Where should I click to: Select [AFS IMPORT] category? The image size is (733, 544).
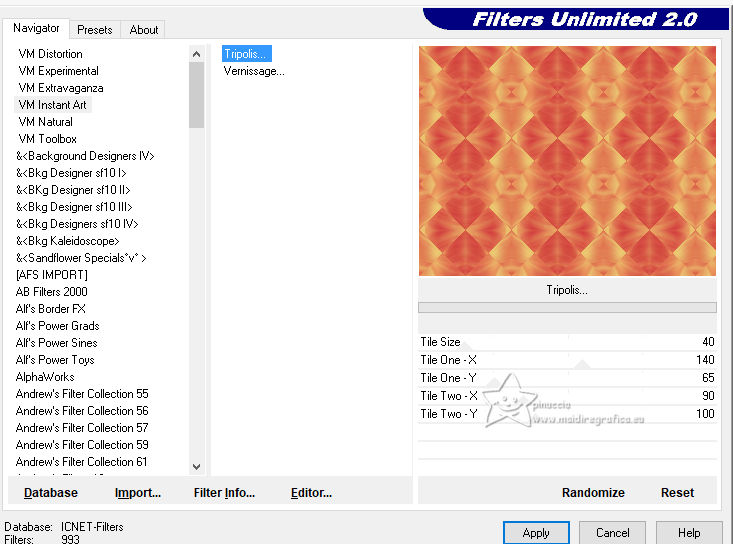51,275
